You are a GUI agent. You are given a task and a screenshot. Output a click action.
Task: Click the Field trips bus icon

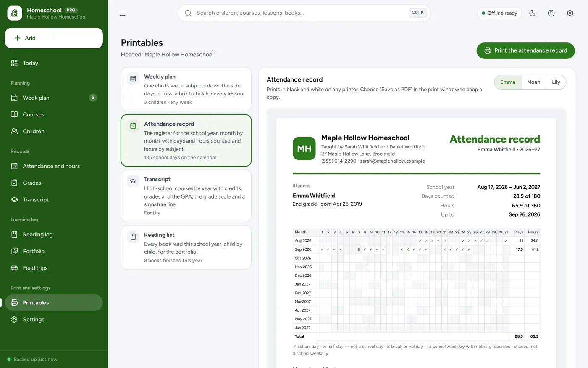tap(14, 268)
